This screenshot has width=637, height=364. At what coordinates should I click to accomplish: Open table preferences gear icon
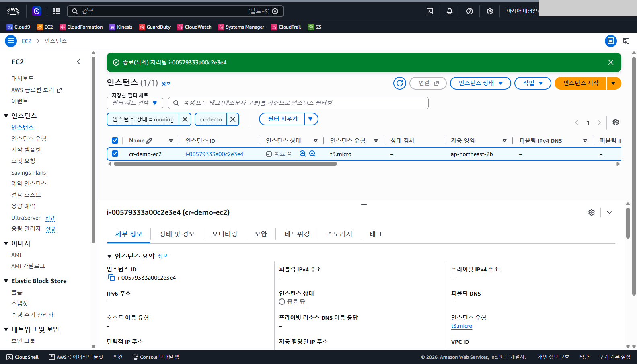point(616,122)
